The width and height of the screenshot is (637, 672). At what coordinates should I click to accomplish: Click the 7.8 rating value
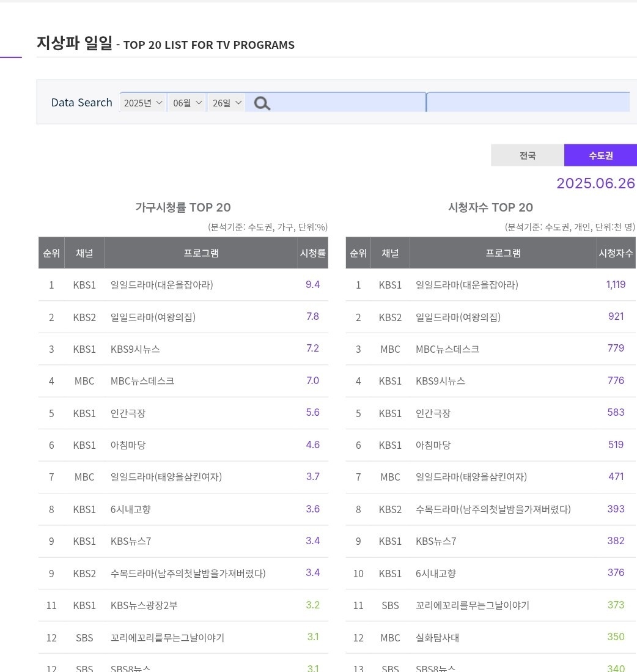click(313, 316)
